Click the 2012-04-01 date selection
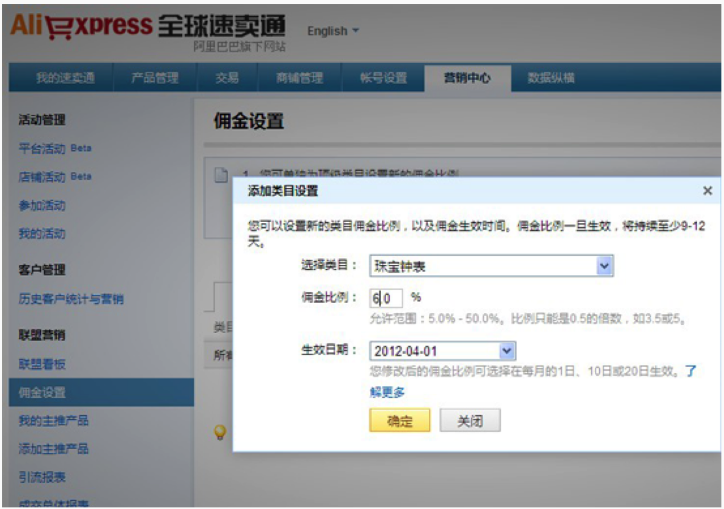The image size is (724, 509). (442, 351)
